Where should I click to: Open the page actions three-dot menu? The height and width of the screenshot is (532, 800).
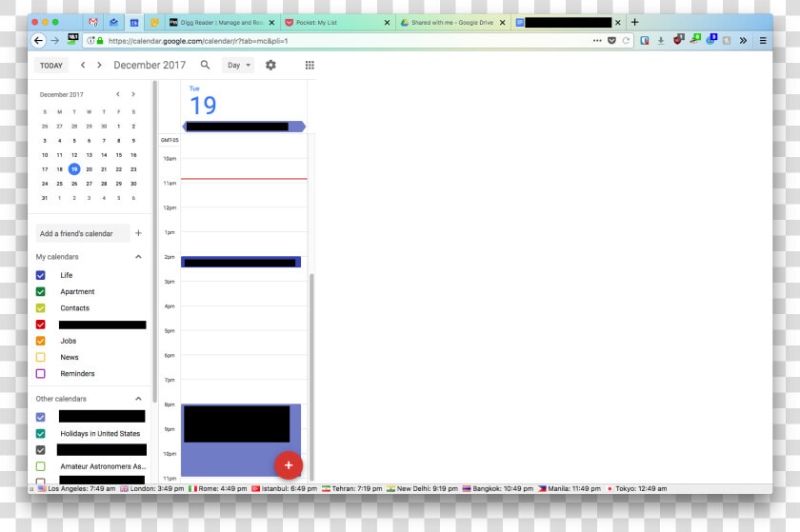tap(597, 40)
